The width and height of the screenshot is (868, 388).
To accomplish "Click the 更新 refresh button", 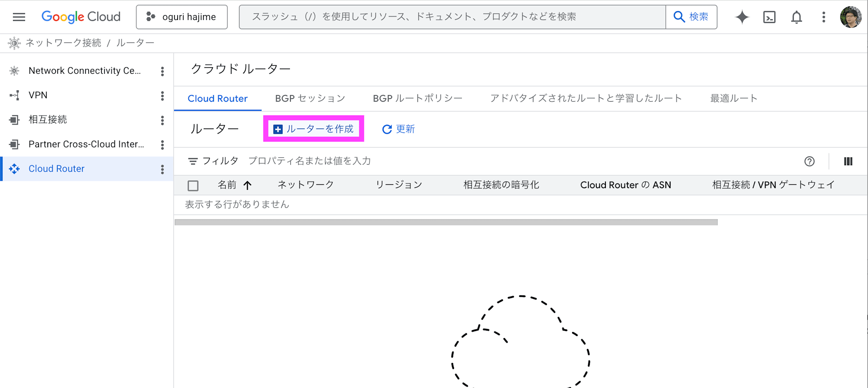I will coord(398,129).
